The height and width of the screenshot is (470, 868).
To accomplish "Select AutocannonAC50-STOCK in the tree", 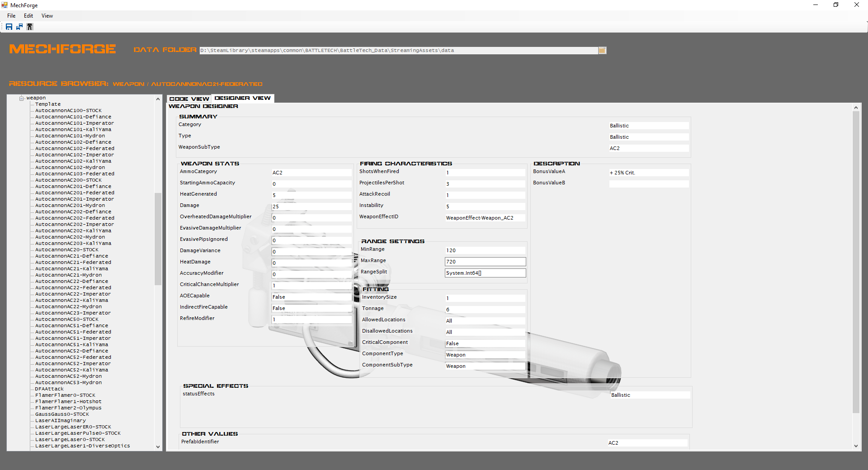I will click(67, 320).
